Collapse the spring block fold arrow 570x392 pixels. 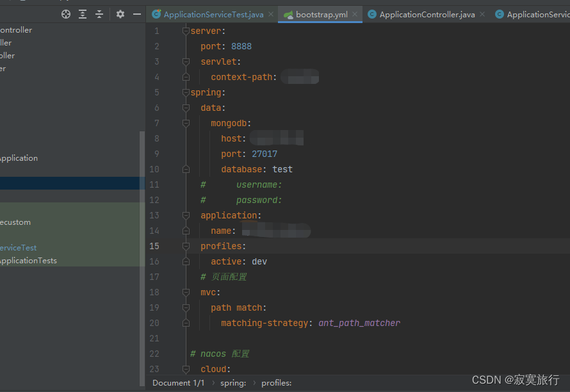[x=187, y=92]
